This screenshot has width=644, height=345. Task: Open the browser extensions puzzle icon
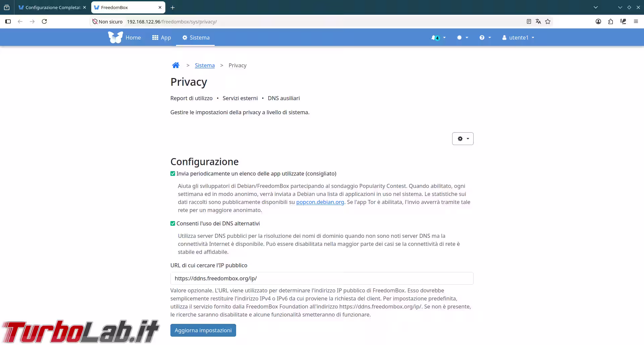[610, 21]
